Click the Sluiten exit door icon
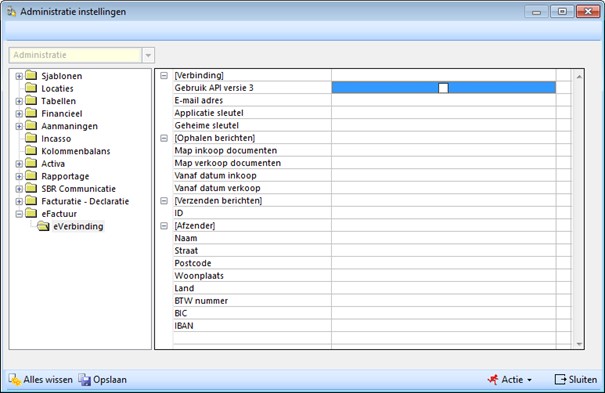The height and width of the screenshot is (393, 605). pos(560,380)
